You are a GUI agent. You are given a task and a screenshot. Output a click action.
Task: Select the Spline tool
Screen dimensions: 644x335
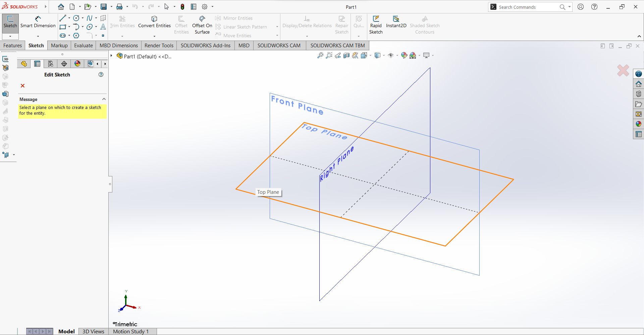89,18
